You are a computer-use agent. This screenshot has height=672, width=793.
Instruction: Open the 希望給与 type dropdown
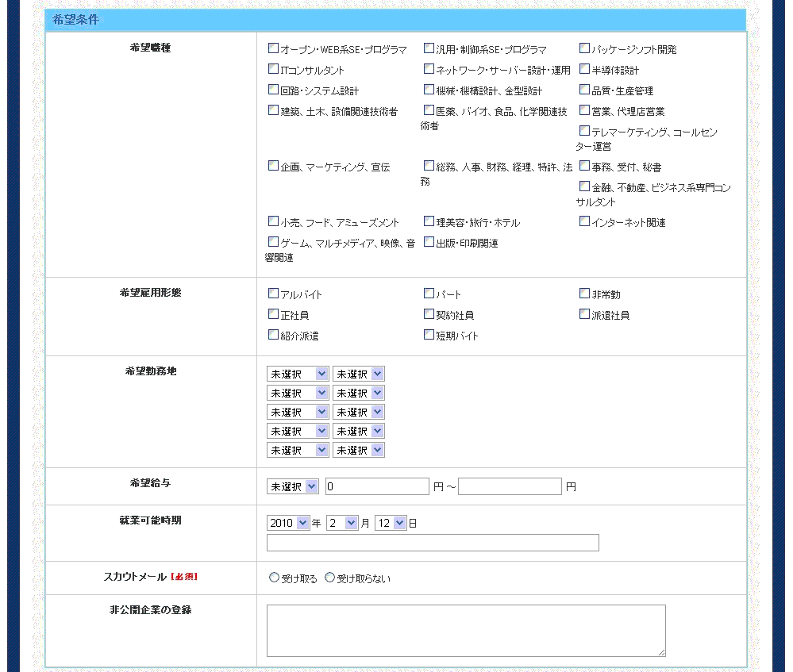point(292,486)
